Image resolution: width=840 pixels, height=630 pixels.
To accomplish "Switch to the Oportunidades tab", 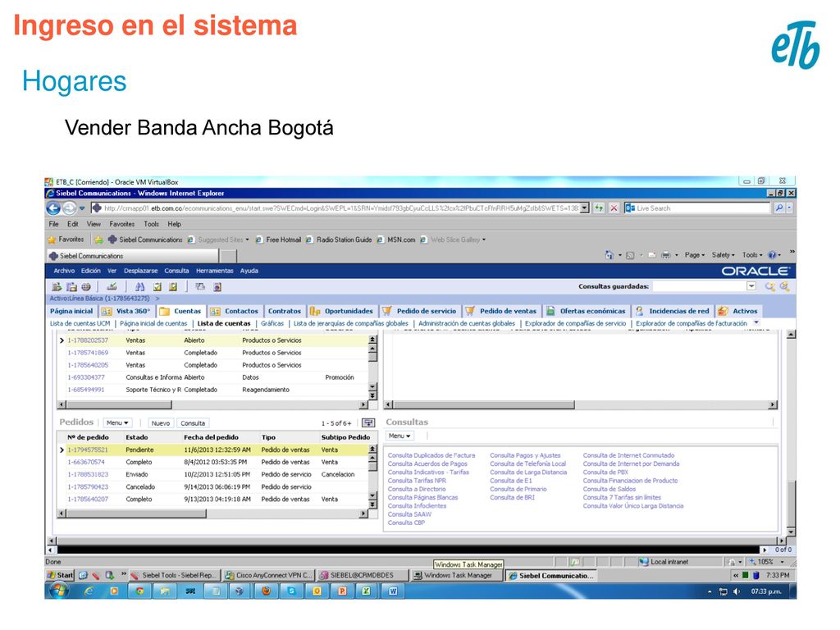I will click(x=342, y=311).
